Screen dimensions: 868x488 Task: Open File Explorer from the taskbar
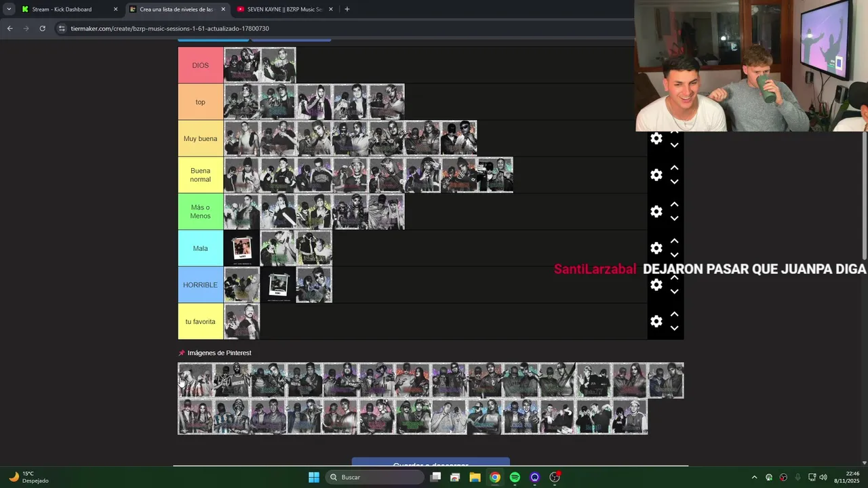pyautogui.click(x=475, y=477)
